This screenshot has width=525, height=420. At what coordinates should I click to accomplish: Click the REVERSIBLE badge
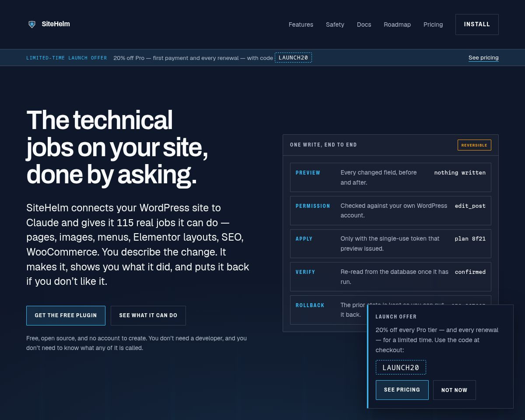pos(474,145)
